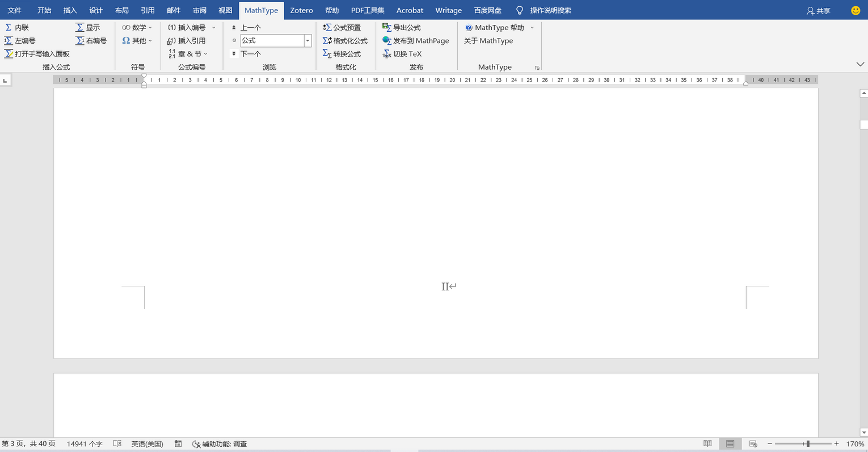Switch to Read Mode view

(707, 443)
